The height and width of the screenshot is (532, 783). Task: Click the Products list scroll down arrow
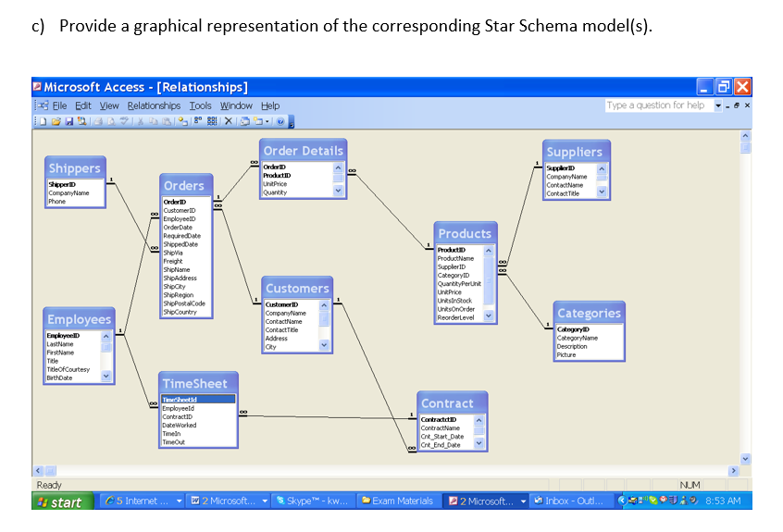(489, 315)
